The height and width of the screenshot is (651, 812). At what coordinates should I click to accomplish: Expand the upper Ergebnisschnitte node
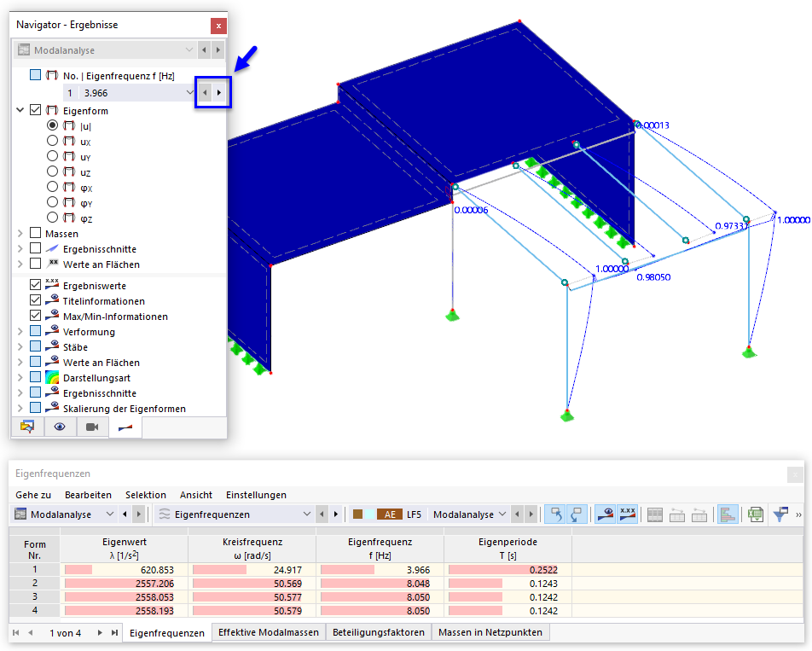pos(20,248)
